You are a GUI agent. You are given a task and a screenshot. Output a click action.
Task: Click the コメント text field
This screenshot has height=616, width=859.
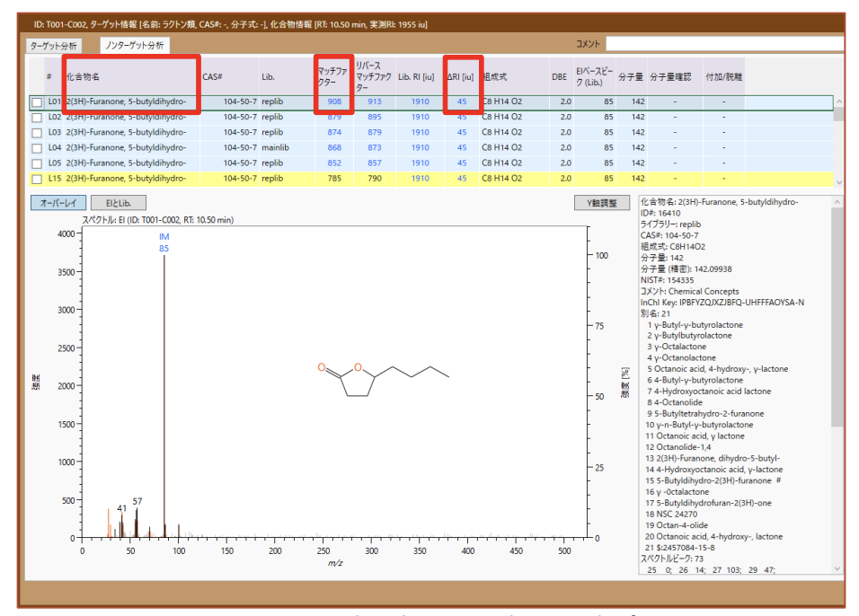pos(723,43)
